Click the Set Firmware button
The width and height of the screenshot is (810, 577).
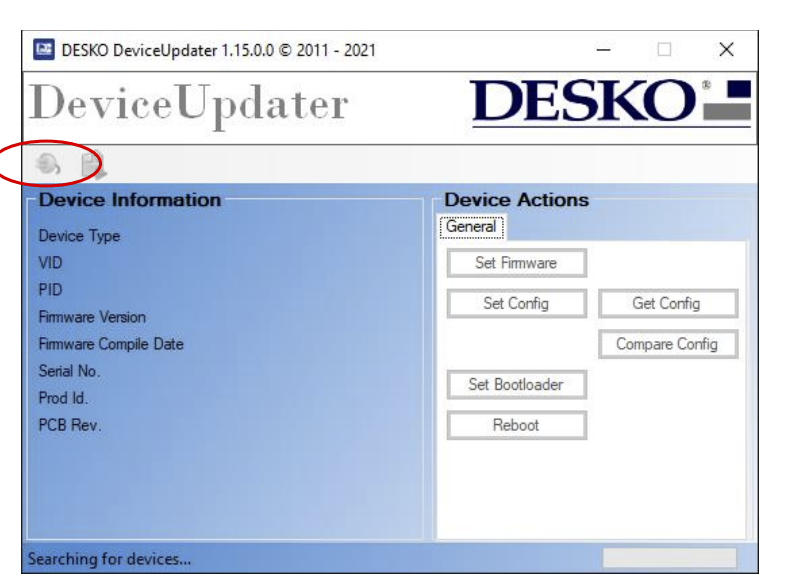[517, 263]
